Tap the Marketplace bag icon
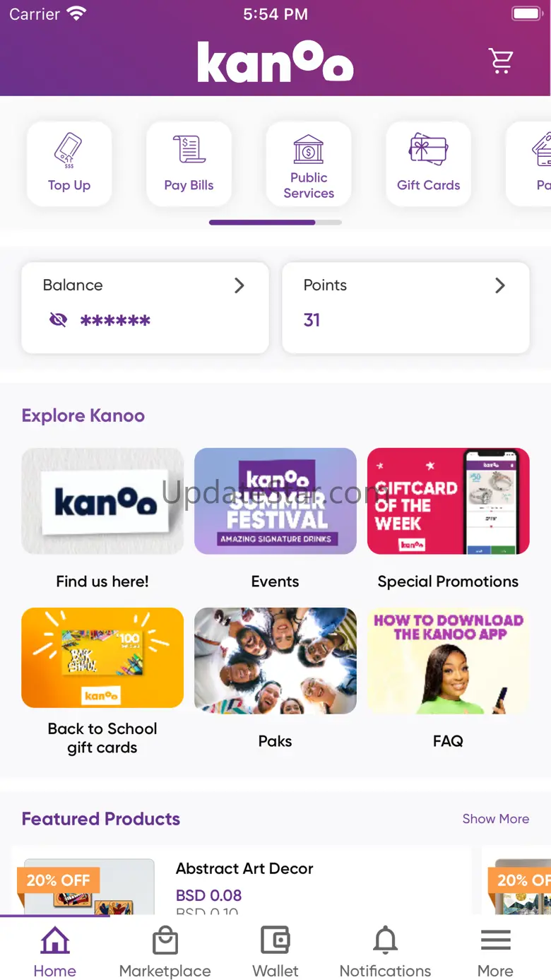Screen dimensions: 551x980 coord(165,940)
